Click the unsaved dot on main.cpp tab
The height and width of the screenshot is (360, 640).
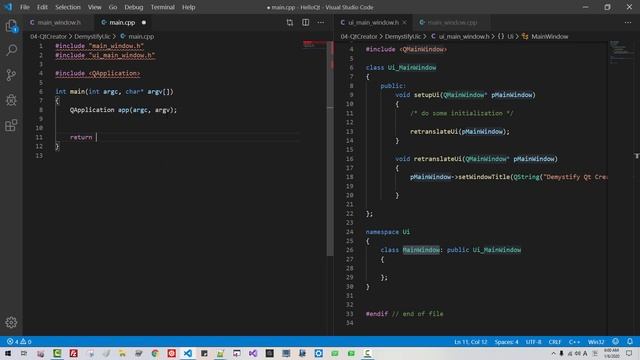coord(144,22)
